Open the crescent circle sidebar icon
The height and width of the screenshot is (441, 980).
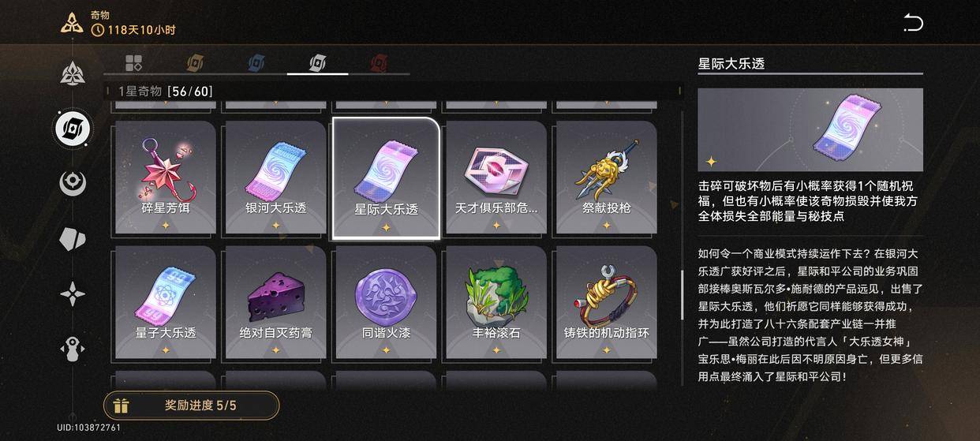pyautogui.click(x=73, y=183)
